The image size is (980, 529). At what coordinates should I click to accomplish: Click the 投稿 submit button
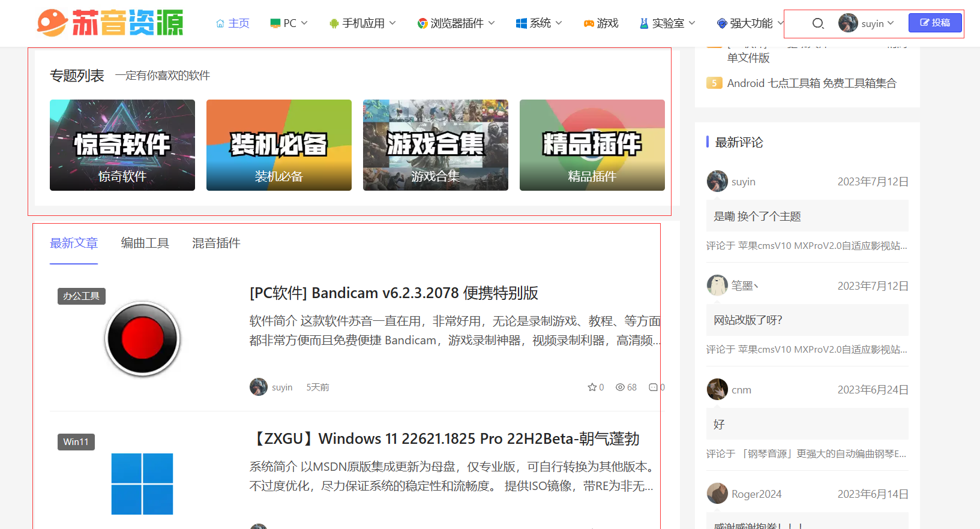(935, 23)
